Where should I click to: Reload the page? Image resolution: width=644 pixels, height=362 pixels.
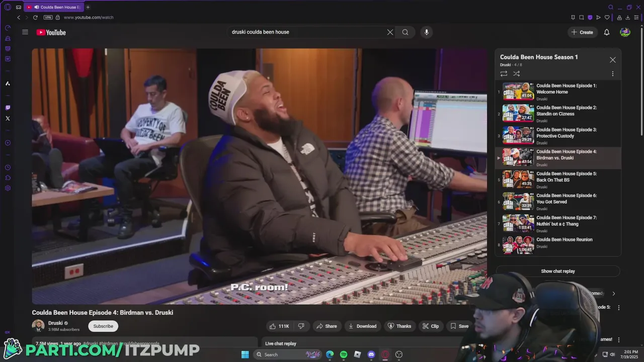point(35,17)
